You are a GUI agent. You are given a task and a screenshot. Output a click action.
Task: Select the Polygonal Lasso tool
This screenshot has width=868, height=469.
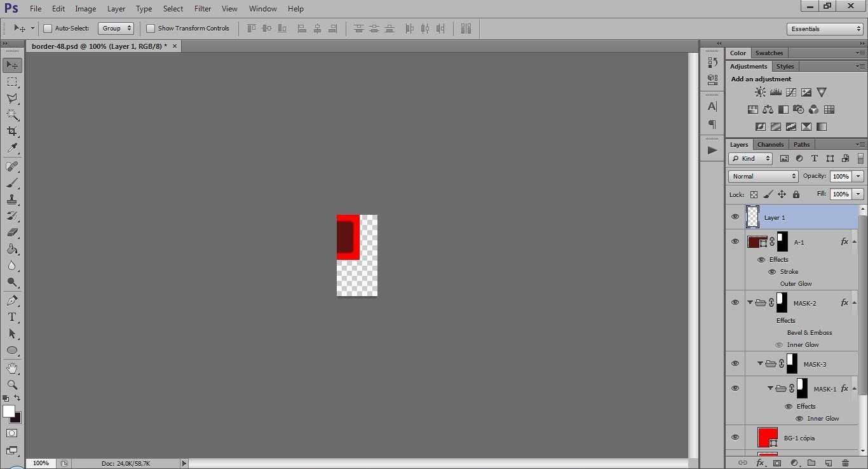[x=12, y=99]
